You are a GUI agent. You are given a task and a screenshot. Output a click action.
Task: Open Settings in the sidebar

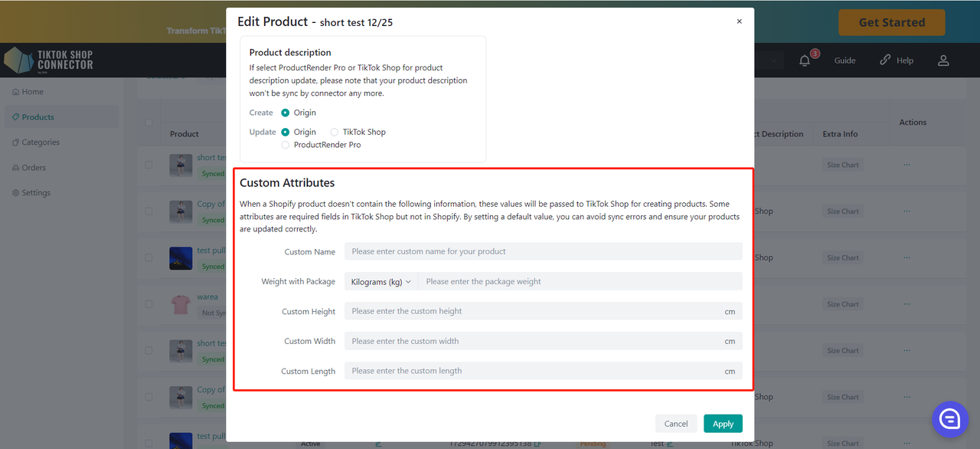point(36,193)
